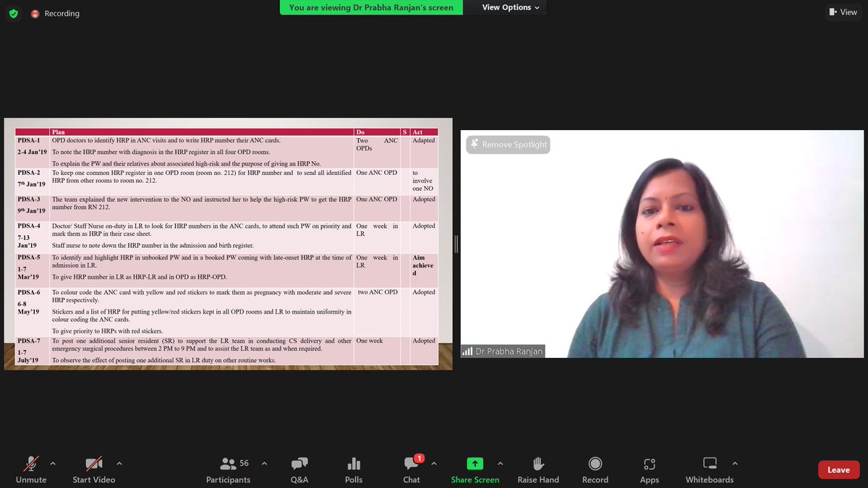Viewport: 868px width, 488px height.
Task: Unmute the microphone
Action: tap(31, 469)
